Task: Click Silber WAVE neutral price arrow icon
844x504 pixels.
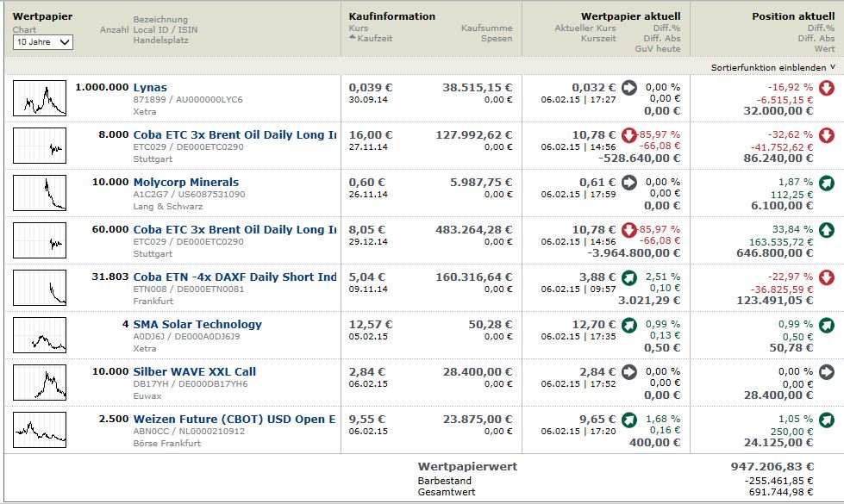Action: (629, 371)
